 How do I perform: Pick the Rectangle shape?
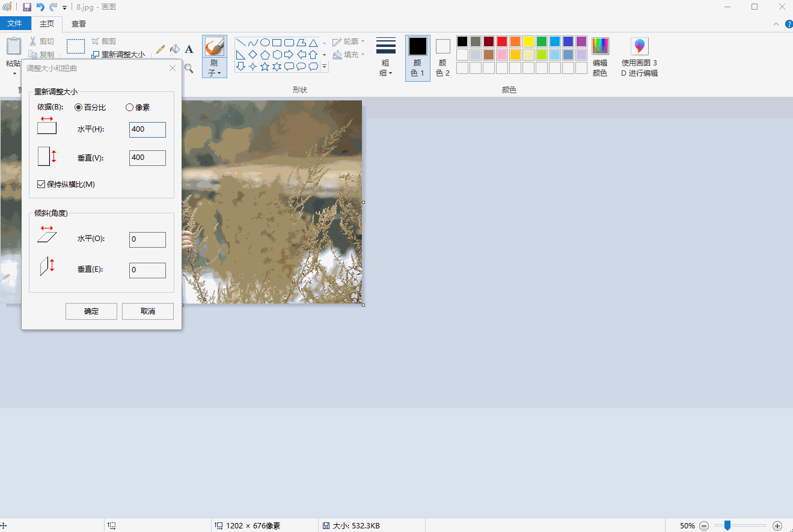tap(277, 43)
